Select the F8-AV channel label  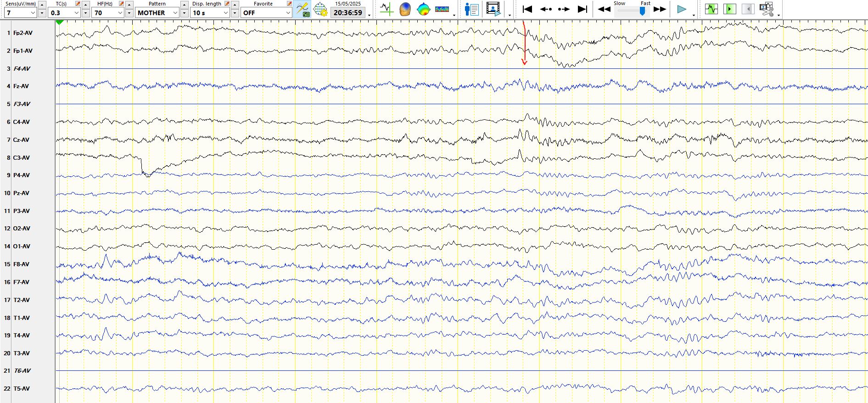(x=21, y=264)
